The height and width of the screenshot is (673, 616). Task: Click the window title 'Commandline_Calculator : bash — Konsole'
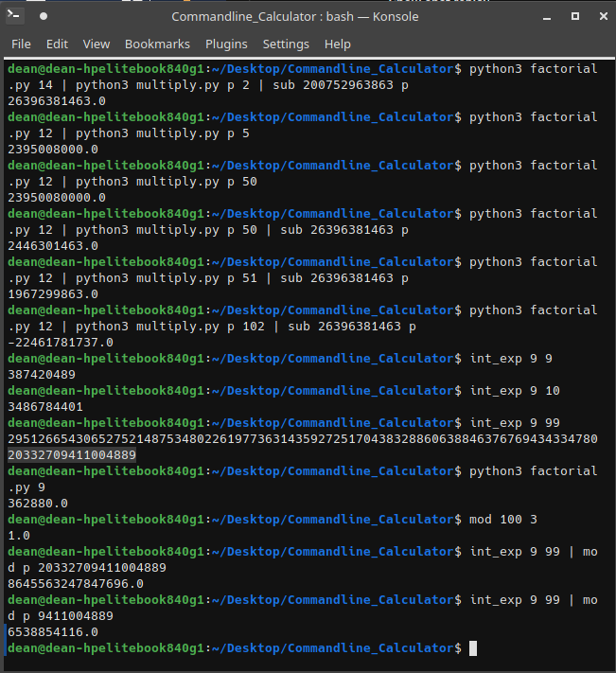295,17
